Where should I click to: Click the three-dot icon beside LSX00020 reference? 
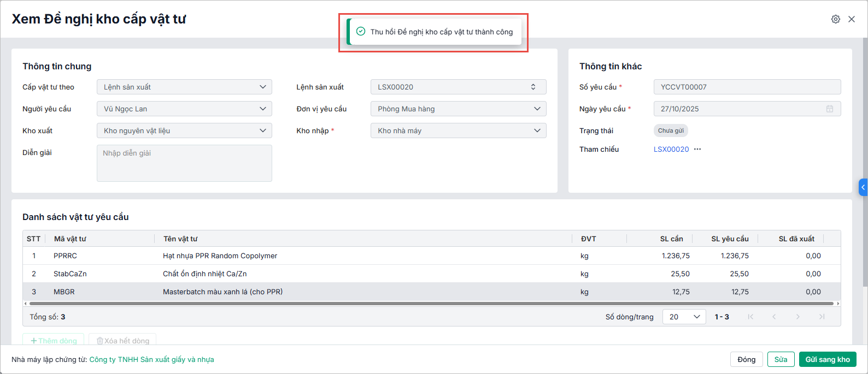click(697, 149)
